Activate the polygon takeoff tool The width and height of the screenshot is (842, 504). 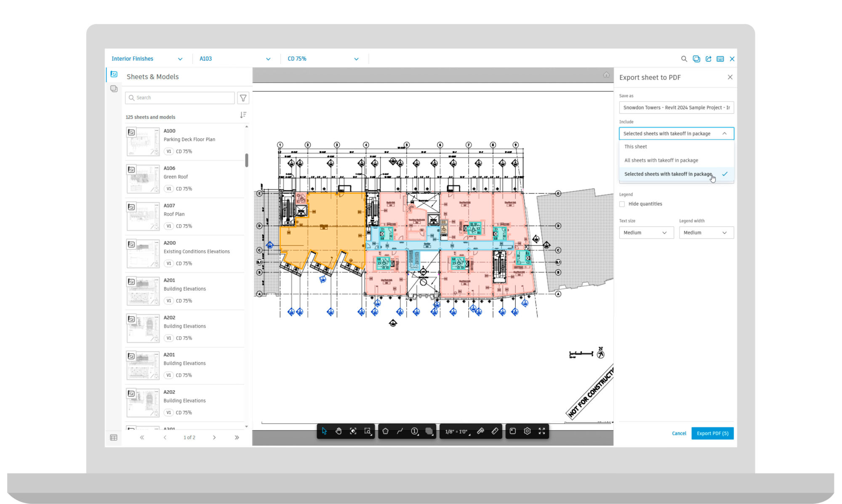point(385,431)
